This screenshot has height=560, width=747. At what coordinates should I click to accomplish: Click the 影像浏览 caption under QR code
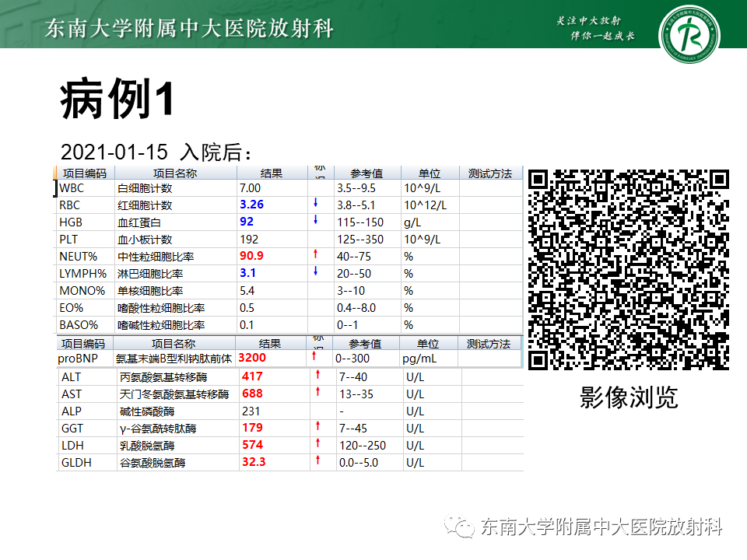[x=629, y=397]
